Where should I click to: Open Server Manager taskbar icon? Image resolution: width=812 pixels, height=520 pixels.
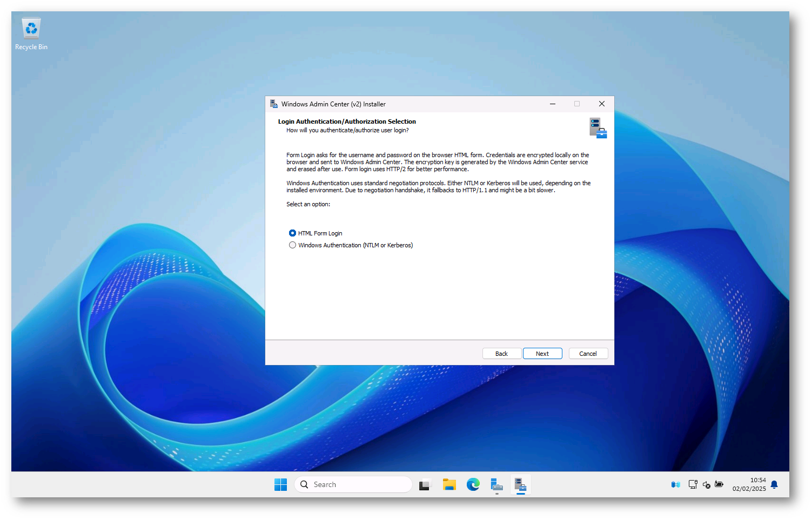(496, 485)
